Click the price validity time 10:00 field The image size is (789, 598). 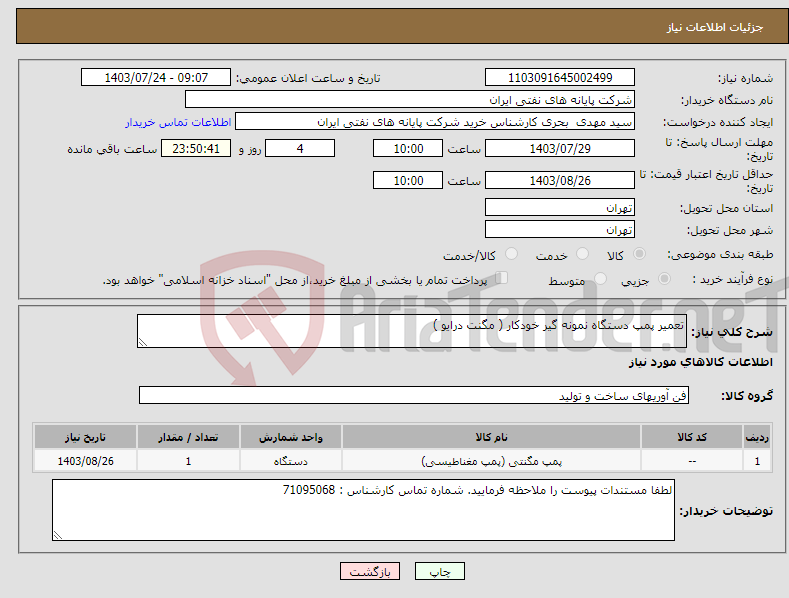coord(408,180)
